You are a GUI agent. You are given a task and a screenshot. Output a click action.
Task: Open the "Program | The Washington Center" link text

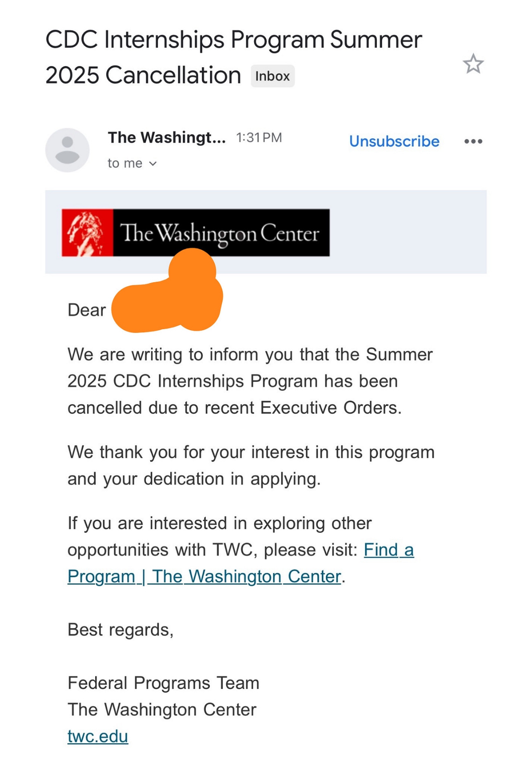(204, 577)
